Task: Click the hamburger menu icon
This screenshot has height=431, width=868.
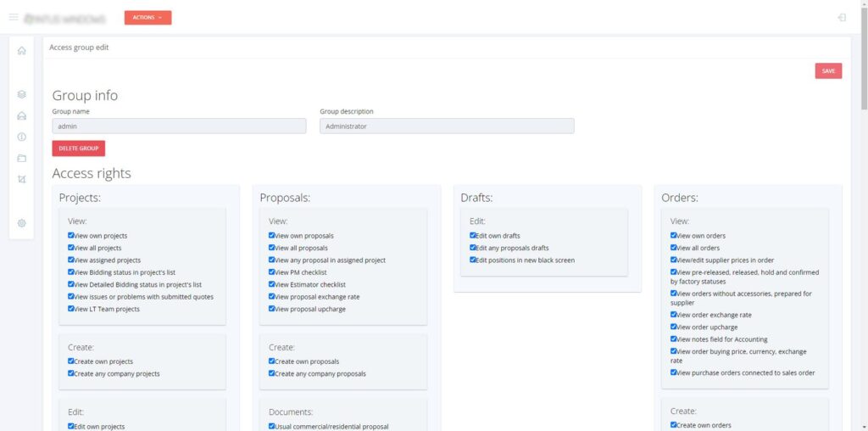Action: pos(14,17)
